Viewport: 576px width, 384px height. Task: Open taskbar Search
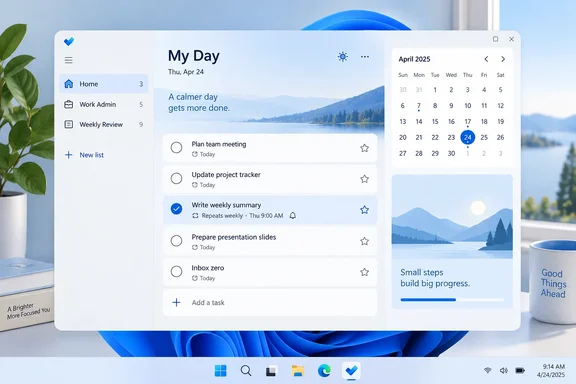[x=246, y=371]
